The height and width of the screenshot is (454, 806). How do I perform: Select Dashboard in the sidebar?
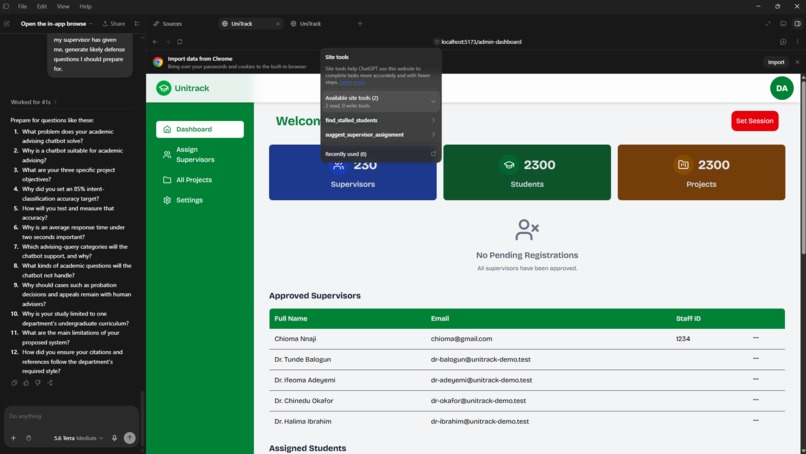coord(199,129)
